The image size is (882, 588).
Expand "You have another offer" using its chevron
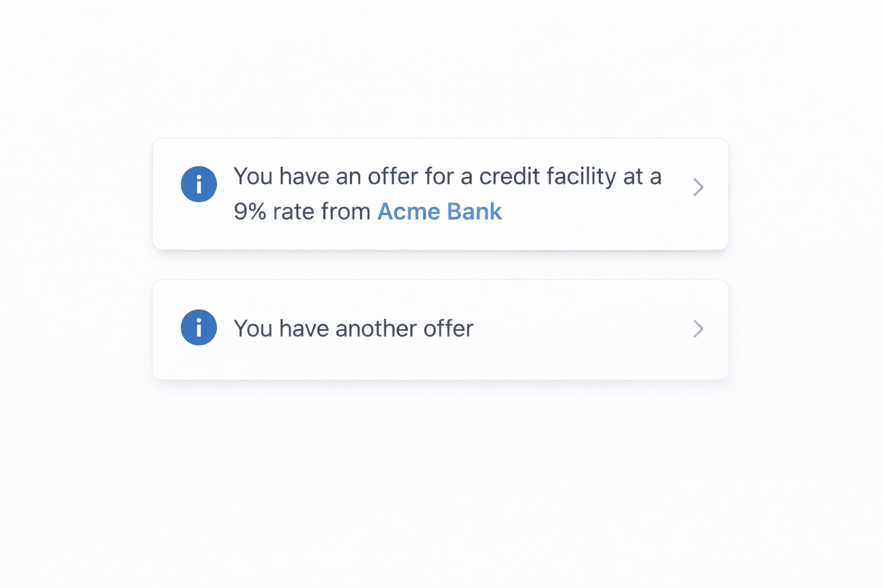pyautogui.click(x=698, y=329)
